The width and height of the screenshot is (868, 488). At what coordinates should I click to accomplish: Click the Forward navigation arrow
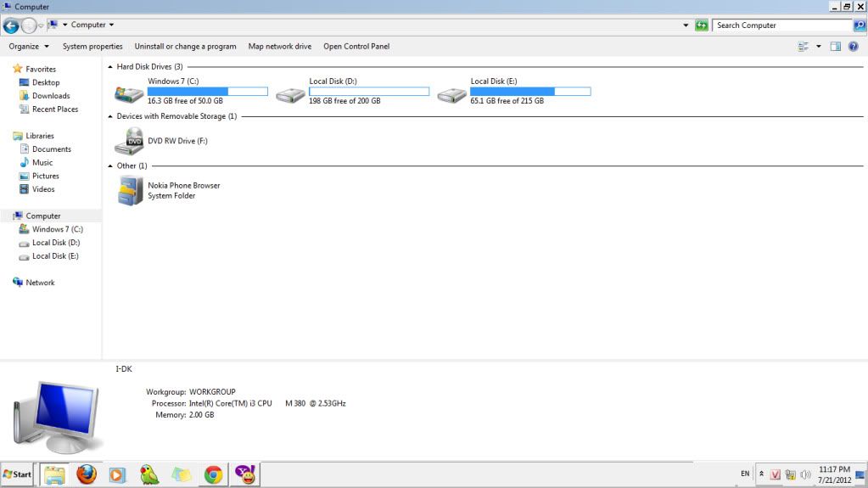coord(29,25)
